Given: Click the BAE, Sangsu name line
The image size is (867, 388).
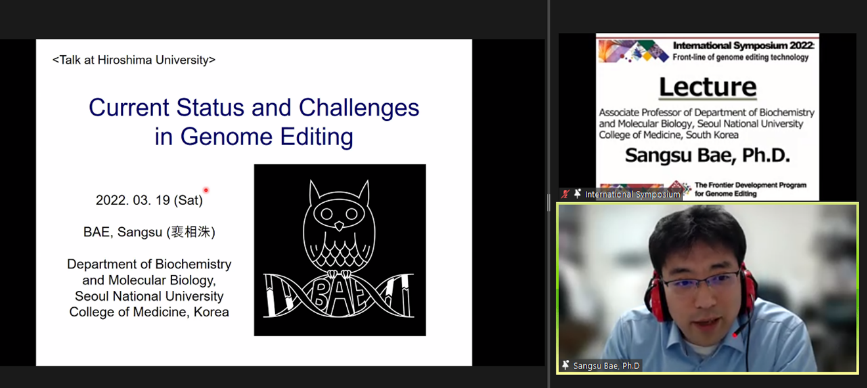Looking at the screenshot, I should click(149, 232).
